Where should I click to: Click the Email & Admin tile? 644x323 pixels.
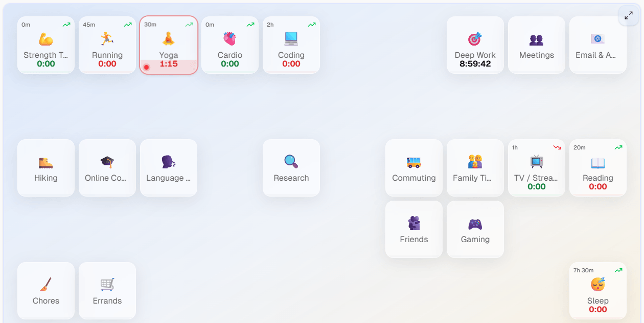598,45
